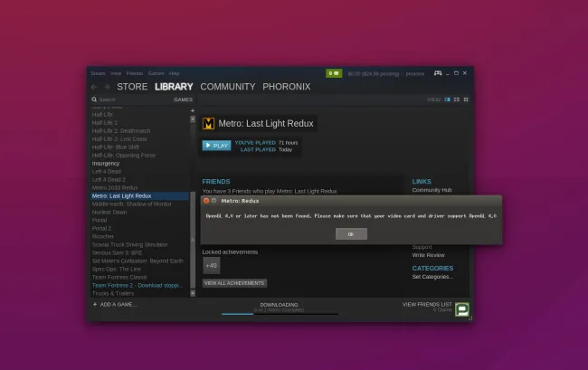
Task: Select Metro: Last Light Redux entry
Action: pyautogui.click(x=139, y=196)
